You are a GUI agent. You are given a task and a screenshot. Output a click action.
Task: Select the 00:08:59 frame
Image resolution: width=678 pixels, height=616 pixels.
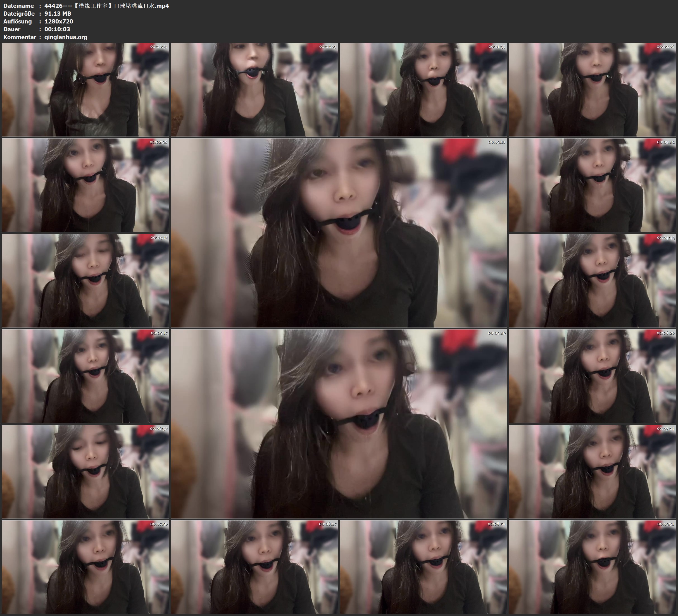[x=424, y=567]
